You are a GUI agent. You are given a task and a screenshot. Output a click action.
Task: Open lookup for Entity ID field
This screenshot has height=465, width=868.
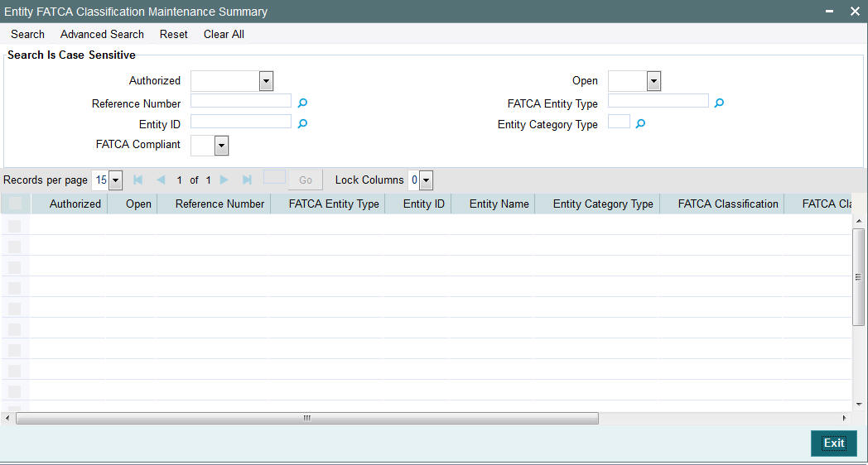302,124
